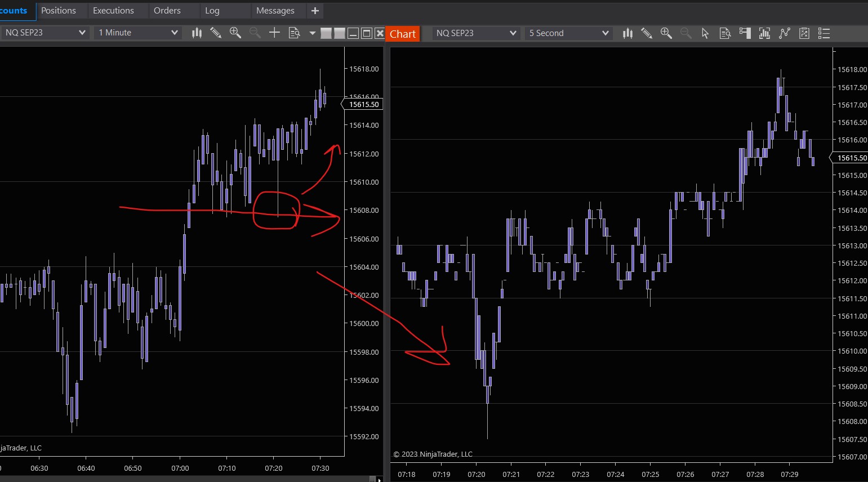Click the 06:50 time label
The width and height of the screenshot is (868, 482).
pyautogui.click(x=133, y=468)
